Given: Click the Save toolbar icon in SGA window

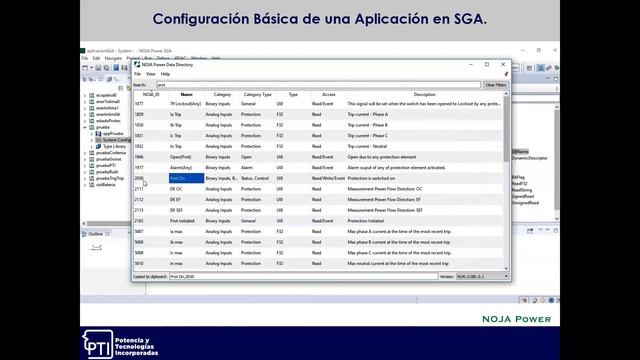Looking at the screenshot, I should pos(98,68).
